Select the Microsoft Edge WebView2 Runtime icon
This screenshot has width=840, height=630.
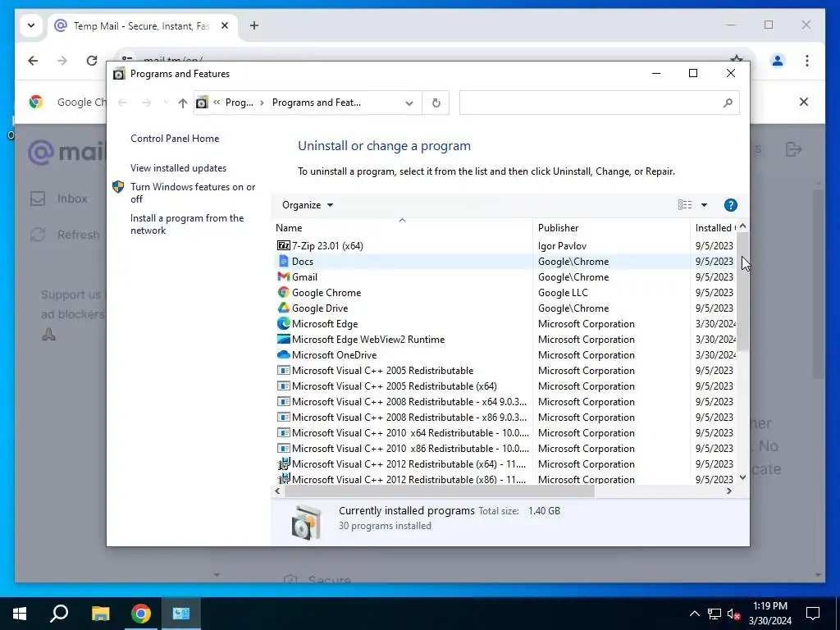tap(283, 339)
